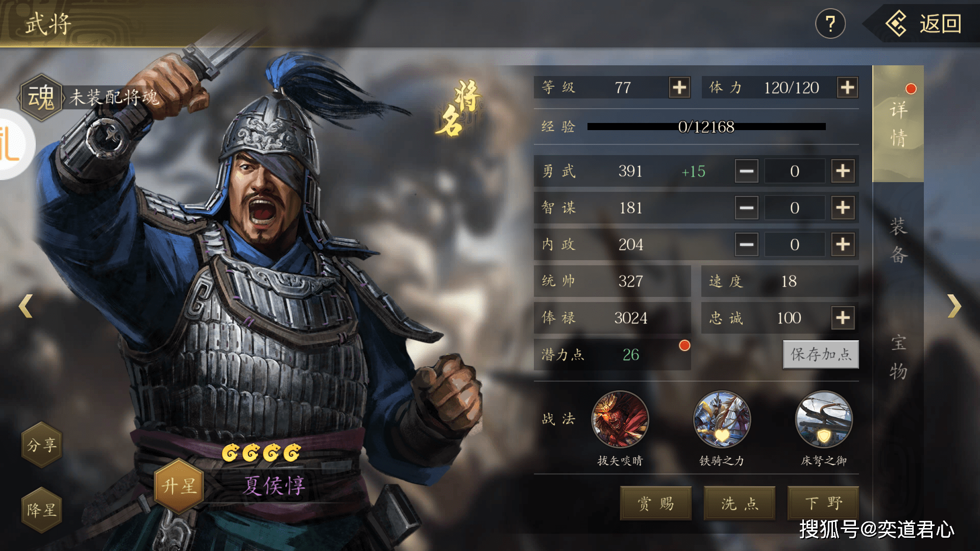Image resolution: width=980 pixels, height=551 pixels.
Task: Switch to the 装备 equipment tab
Action: tap(898, 240)
